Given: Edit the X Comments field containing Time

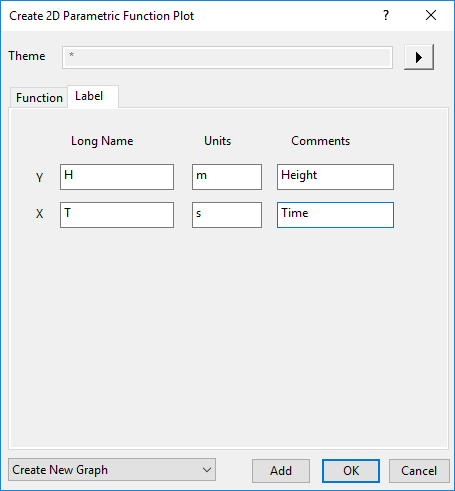Looking at the screenshot, I should (x=335, y=215).
